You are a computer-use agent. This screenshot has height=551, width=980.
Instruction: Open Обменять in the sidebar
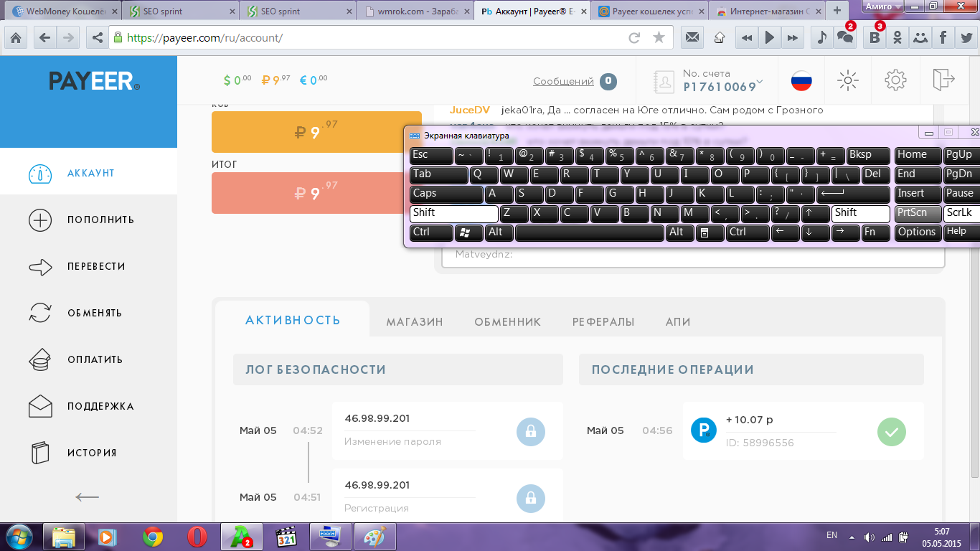(88, 313)
